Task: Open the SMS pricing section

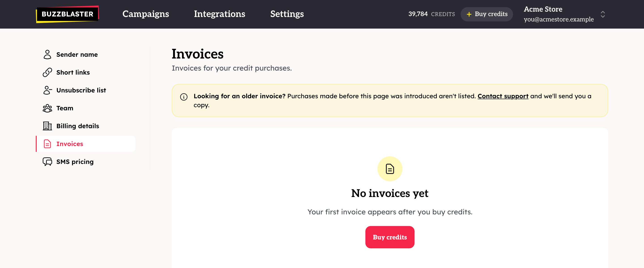Action: click(86, 162)
